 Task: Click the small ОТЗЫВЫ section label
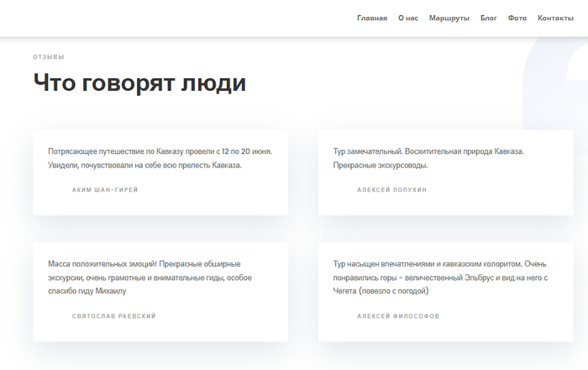pos(49,57)
